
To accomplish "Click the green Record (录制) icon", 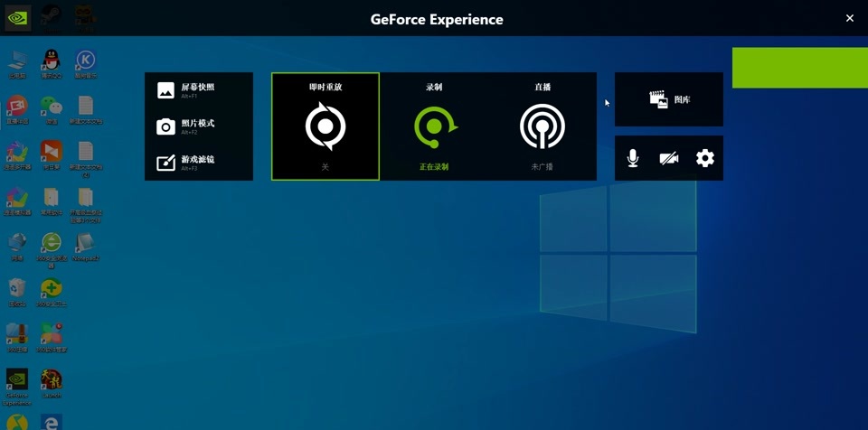I will point(434,126).
